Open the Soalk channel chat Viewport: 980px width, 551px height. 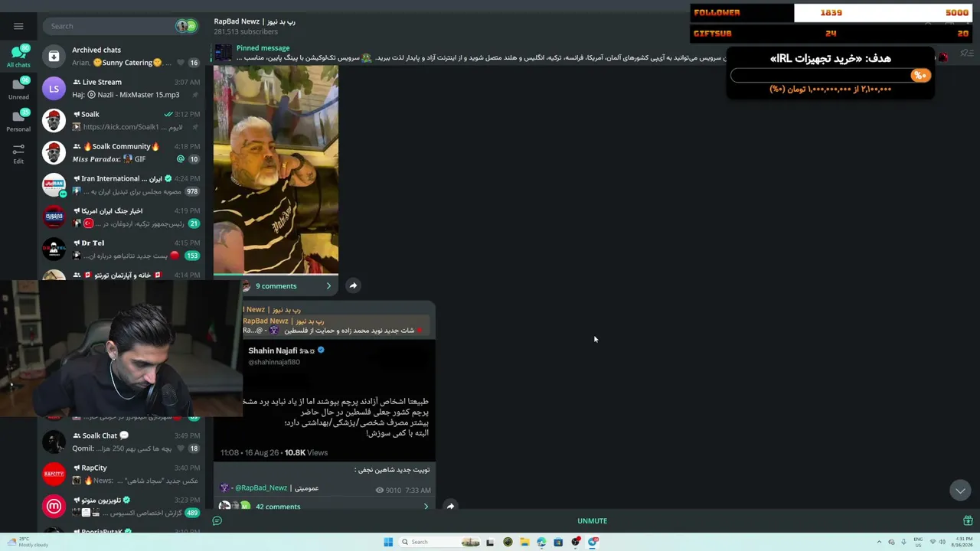(122, 120)
